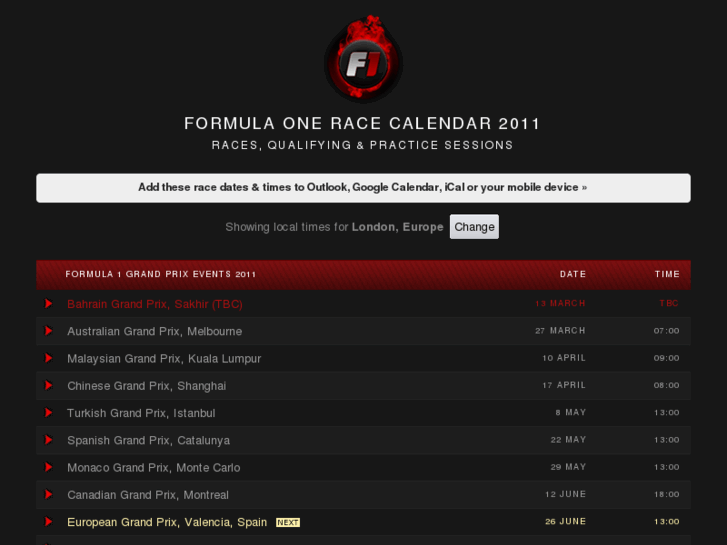
Task: Click the TIME column header
Action: click(x=667, y=274)
